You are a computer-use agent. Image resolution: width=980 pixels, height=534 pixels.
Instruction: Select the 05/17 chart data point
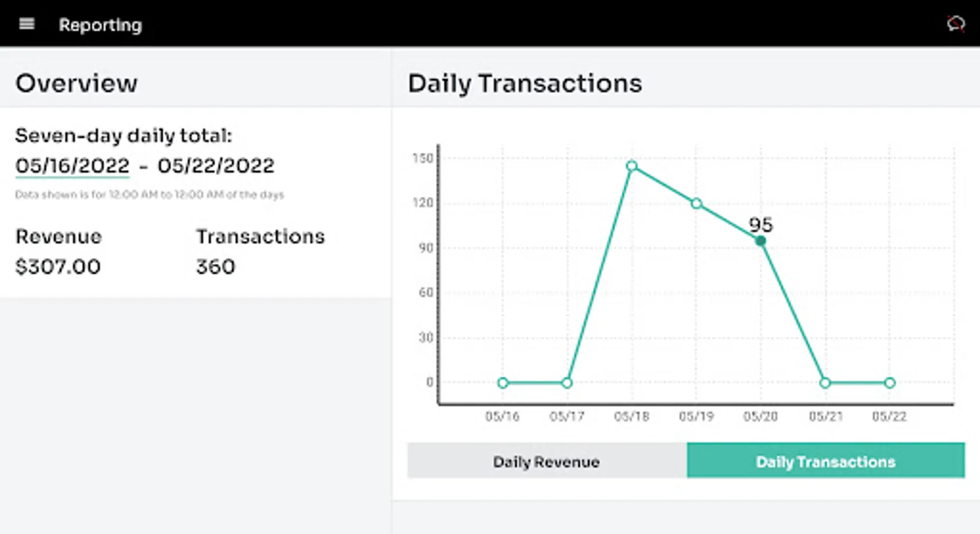pos(567,383)
